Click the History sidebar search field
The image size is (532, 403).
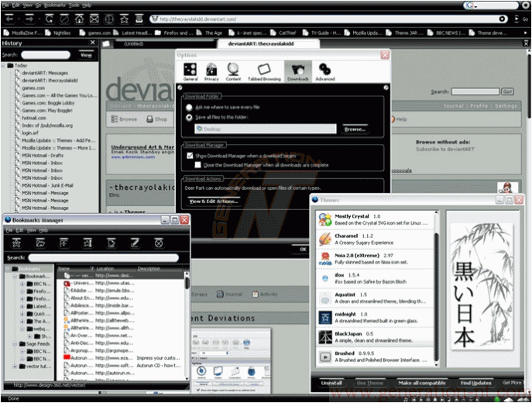[x=46, y=55]
